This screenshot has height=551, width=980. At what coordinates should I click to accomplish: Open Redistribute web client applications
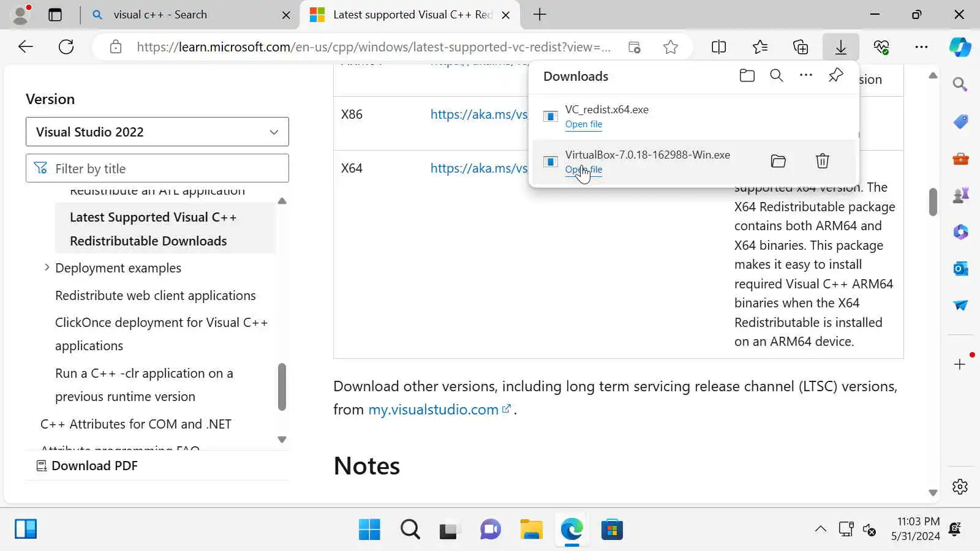pyautogui.click(x=156, y=296)
